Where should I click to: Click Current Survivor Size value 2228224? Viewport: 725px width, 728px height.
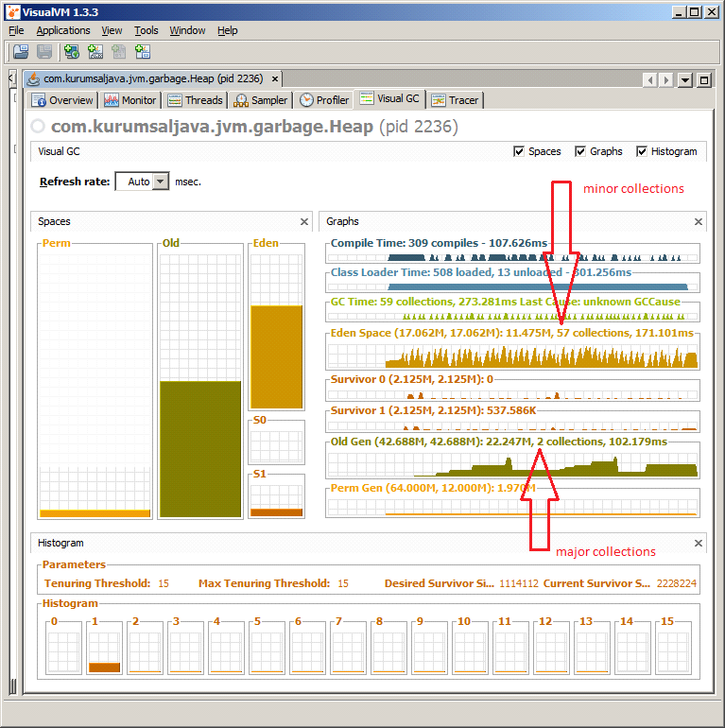tap(676, 583)
